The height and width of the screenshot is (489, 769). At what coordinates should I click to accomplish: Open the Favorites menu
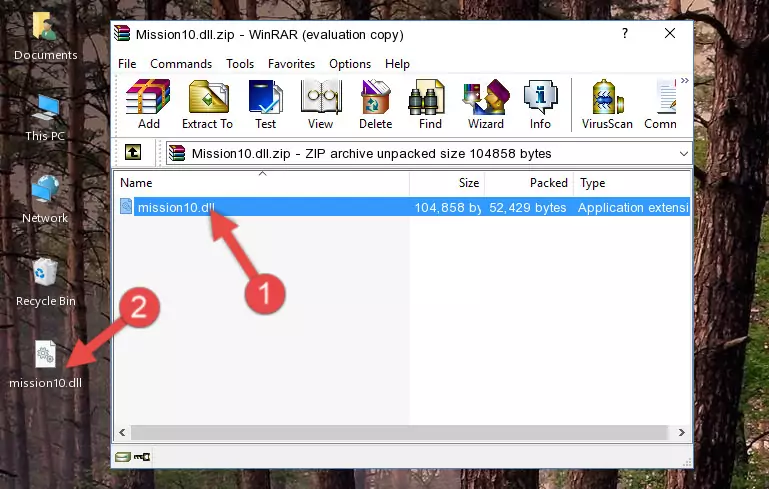[x=291, y=64]
